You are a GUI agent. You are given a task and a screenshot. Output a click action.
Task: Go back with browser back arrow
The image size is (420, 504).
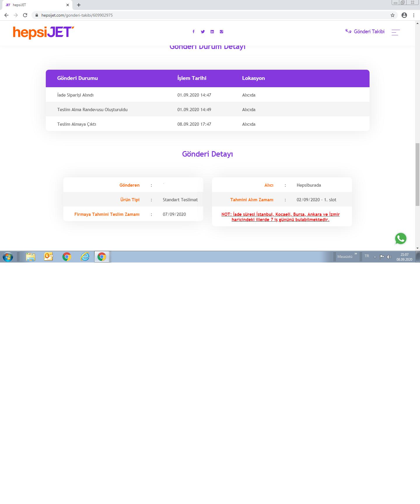6,15
